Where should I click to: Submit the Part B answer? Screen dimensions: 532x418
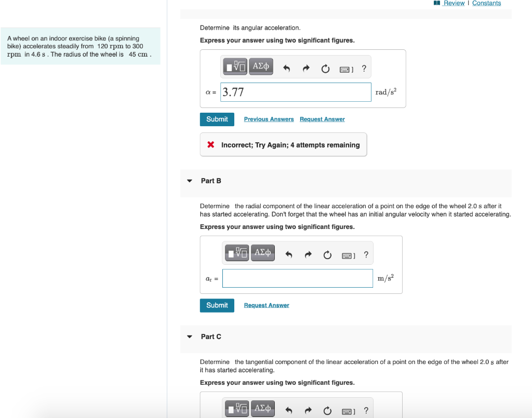click(x=217, y=305)
